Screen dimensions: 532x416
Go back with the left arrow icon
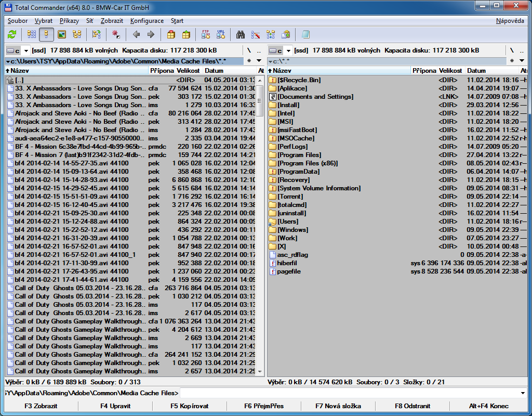click(x=136, y=34)
